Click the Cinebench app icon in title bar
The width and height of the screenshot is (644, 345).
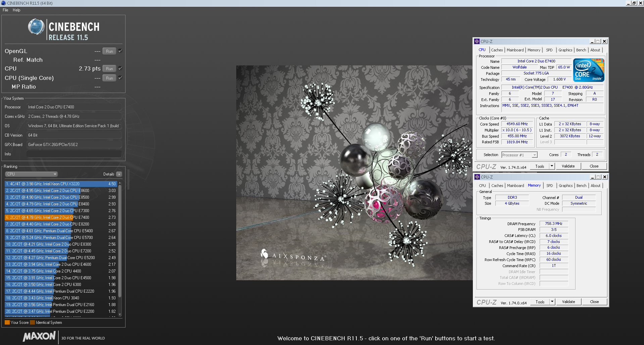click(x=3, y=3)
